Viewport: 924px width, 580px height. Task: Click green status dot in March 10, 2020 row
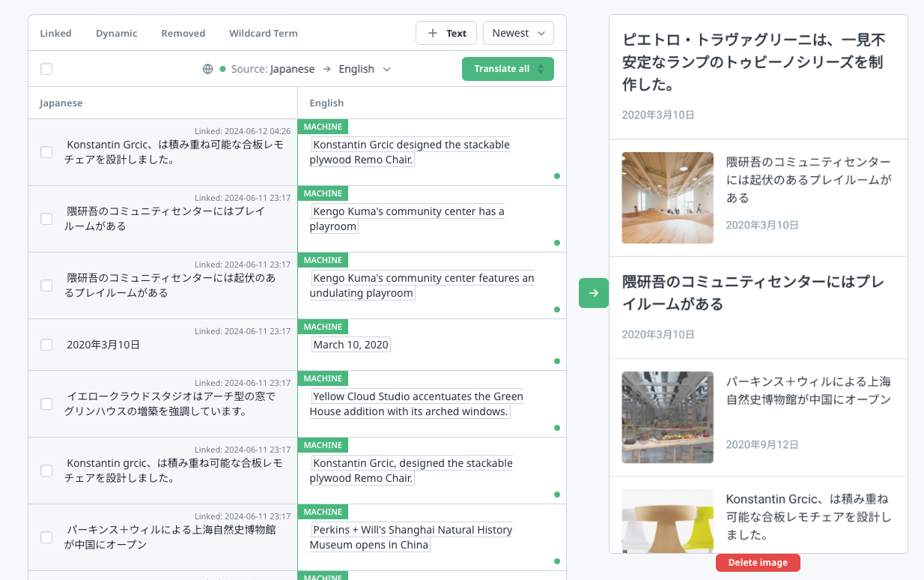tap(557, 361)
